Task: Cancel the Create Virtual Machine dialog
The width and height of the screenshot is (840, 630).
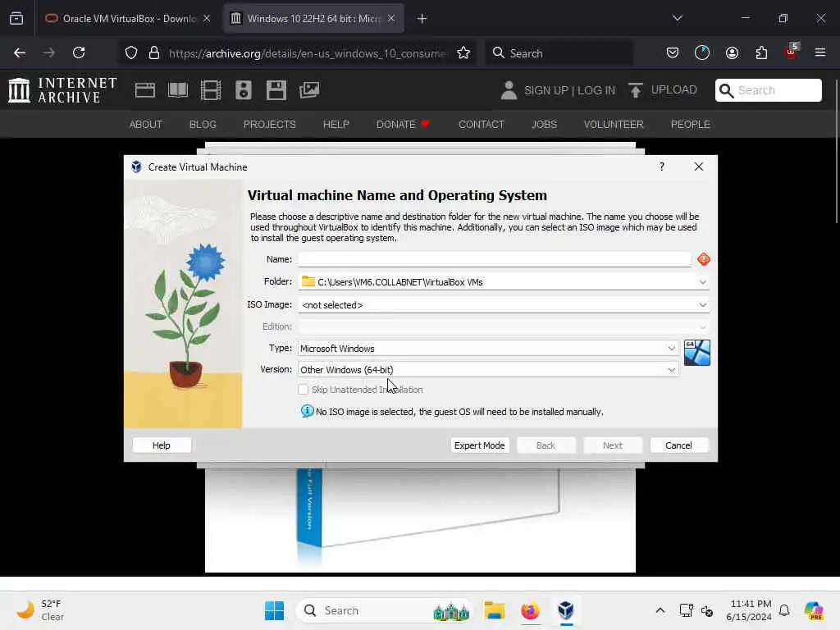Action: (x=678, y=445)
